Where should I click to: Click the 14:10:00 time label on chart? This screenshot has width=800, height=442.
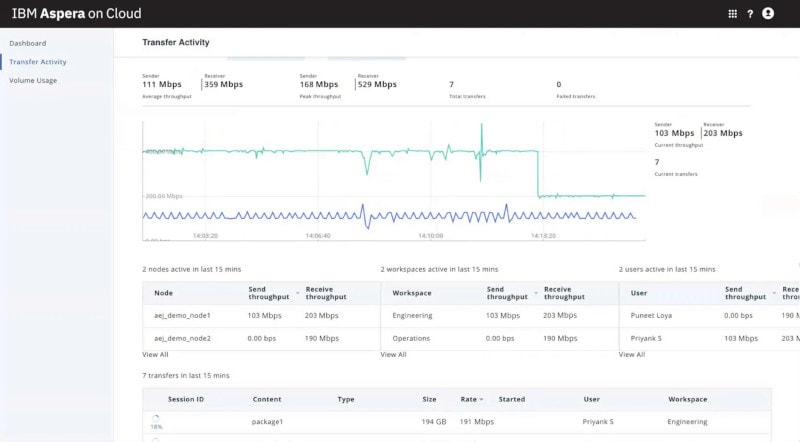[x=431, y=236]
